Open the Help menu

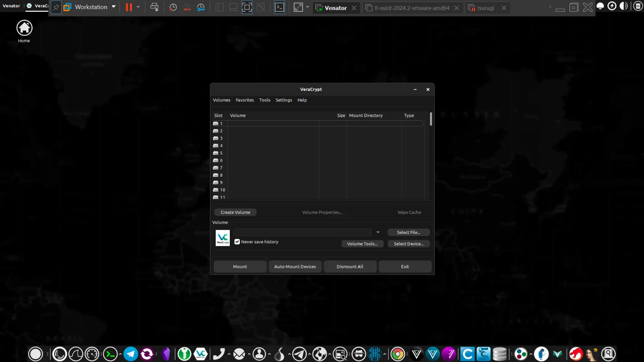[x=302, y=100]
